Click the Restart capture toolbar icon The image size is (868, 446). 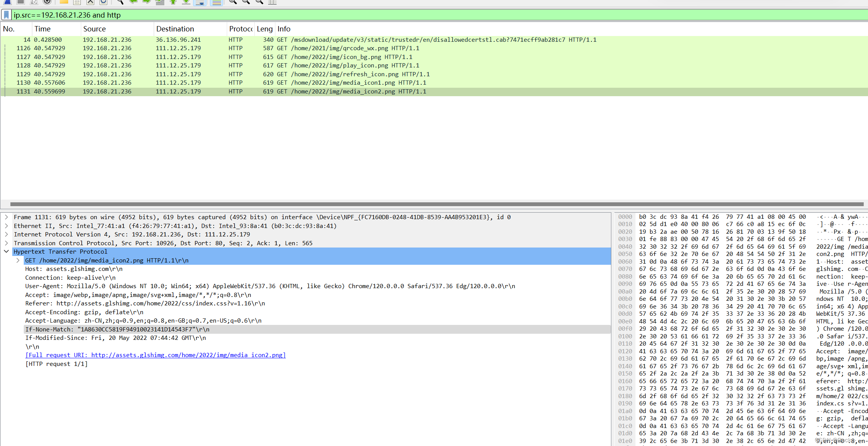click(x=34, y=2)
